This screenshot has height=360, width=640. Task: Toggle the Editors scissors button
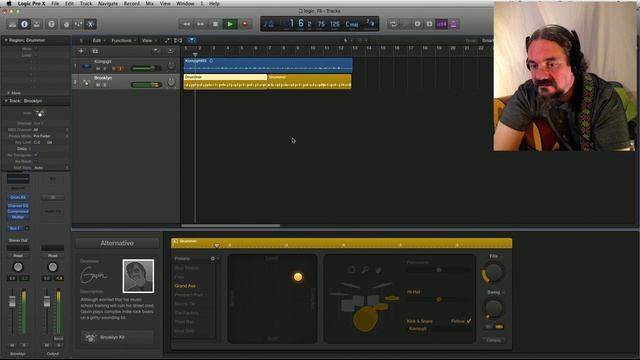point(91,24)
